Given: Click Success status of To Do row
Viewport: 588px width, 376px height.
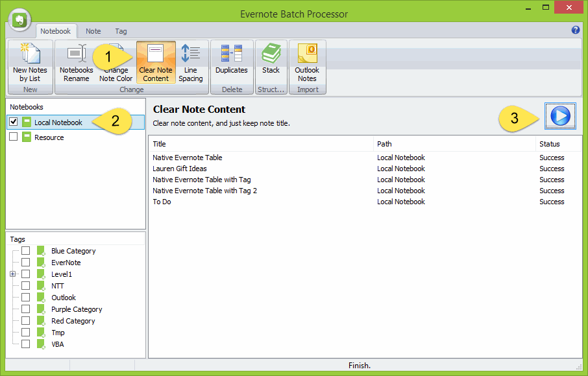Looking at the screenshot, I should point(552,202).
